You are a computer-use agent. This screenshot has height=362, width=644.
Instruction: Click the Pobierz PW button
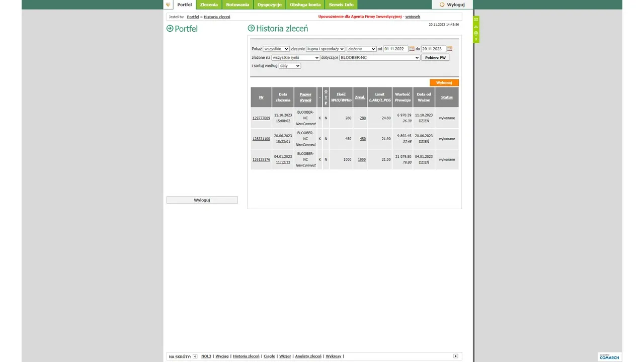point(435,58)
